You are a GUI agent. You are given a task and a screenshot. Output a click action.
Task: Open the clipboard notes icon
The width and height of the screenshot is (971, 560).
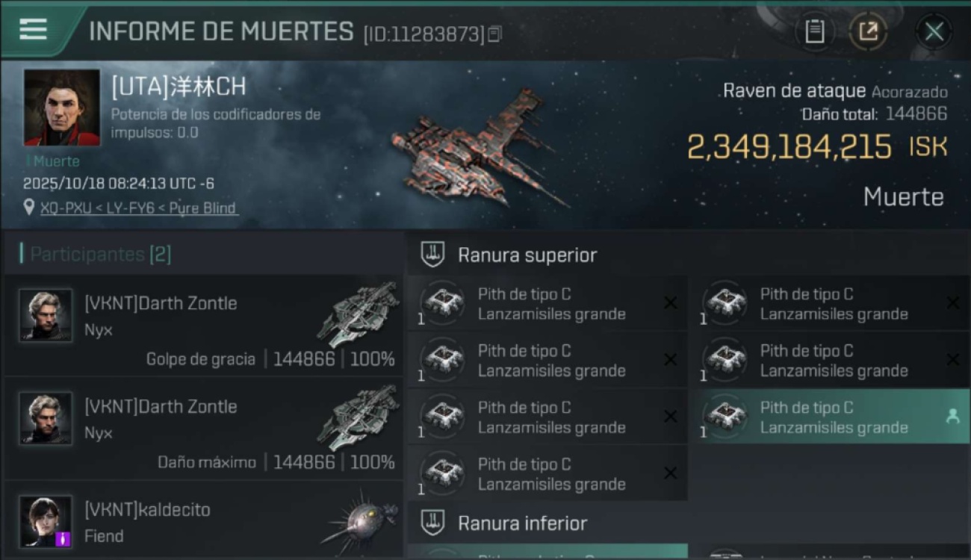tap(814, 31)
